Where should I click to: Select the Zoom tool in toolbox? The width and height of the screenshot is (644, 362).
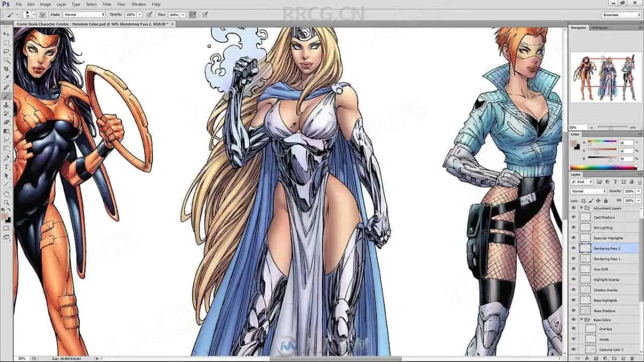pos(6,202)
